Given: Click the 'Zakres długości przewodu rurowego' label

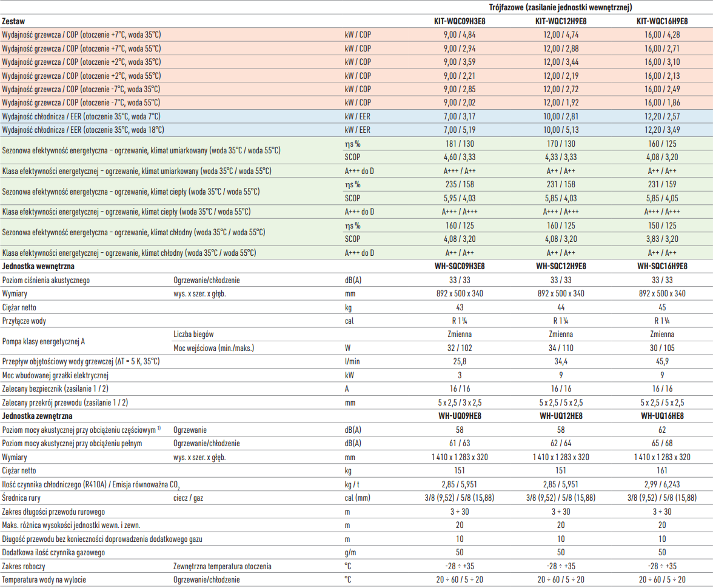Looking at the screenshot, I should (x=53, y=512).
